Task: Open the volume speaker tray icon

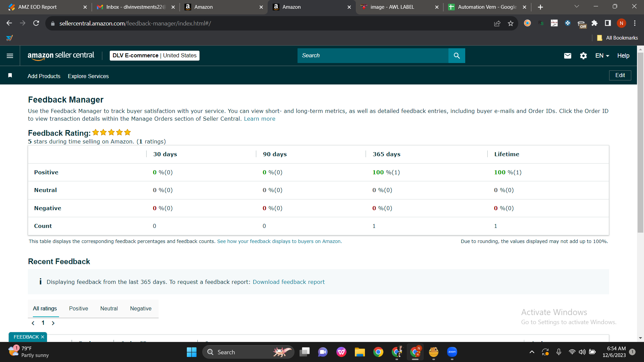Action: (x=582, y=352)
